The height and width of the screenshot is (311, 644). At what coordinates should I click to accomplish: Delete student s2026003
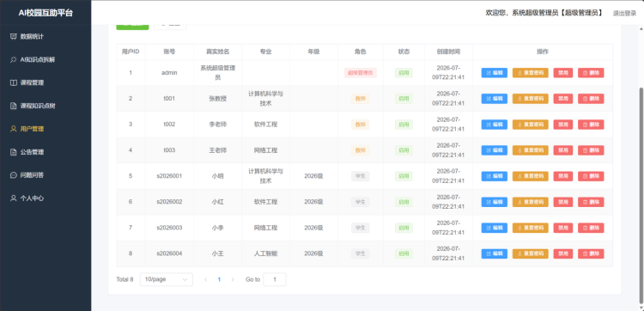coord(591,228)
